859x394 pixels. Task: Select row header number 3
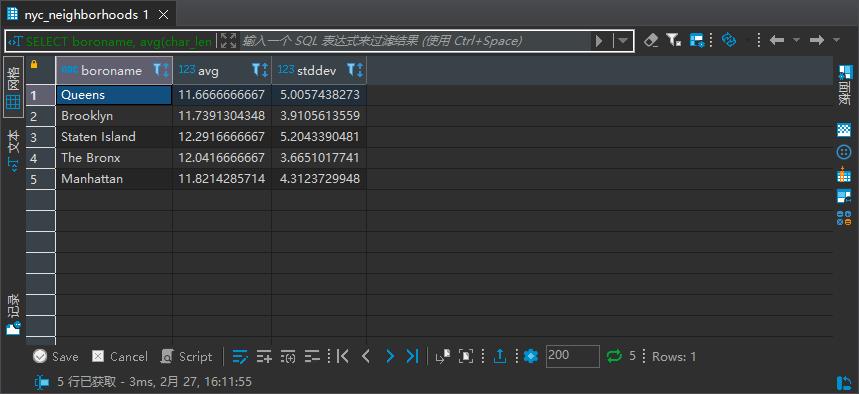41,137
